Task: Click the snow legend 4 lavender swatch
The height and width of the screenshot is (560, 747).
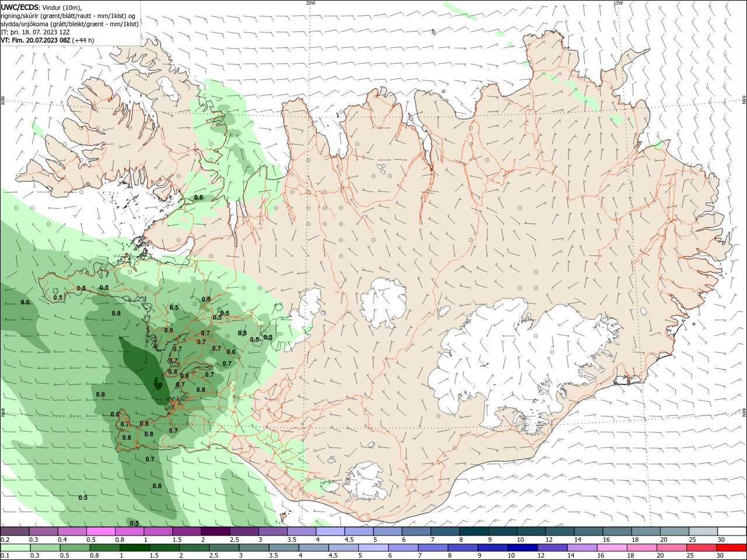Action: (x=329, y=531)
